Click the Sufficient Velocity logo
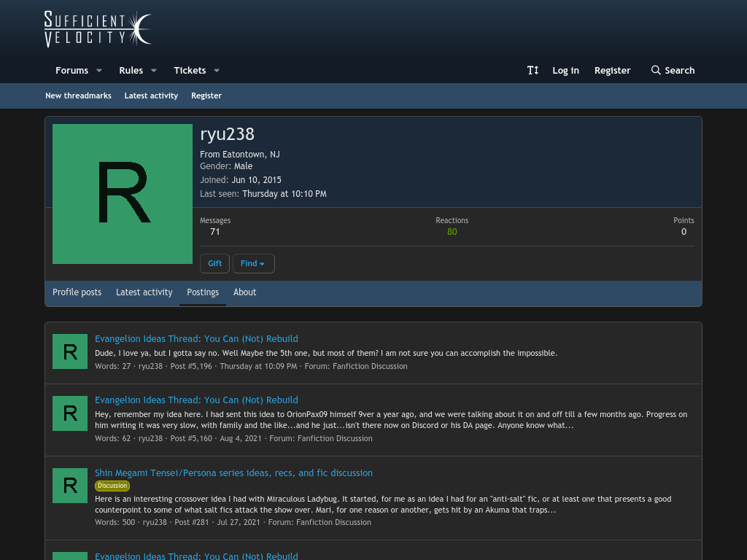This screenshot has width=747, height=560. [98, 29]
